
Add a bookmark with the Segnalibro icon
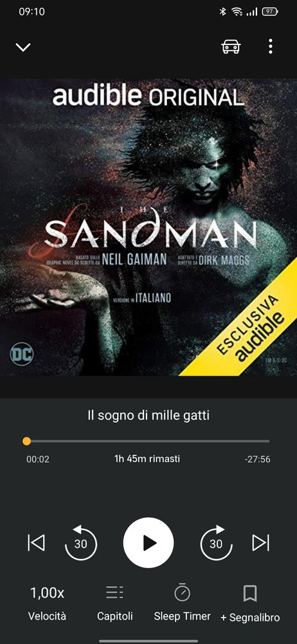click(250, 593)
